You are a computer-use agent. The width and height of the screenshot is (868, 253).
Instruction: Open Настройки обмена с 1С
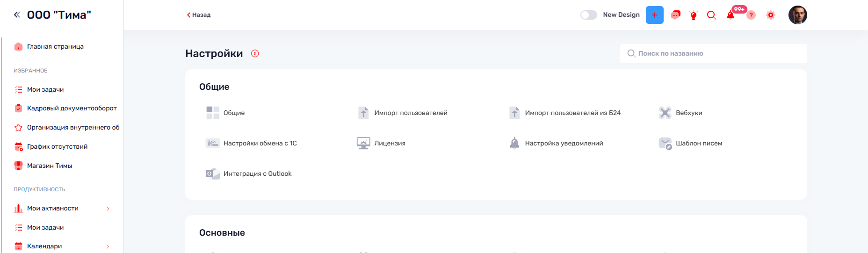pos(260,143)
